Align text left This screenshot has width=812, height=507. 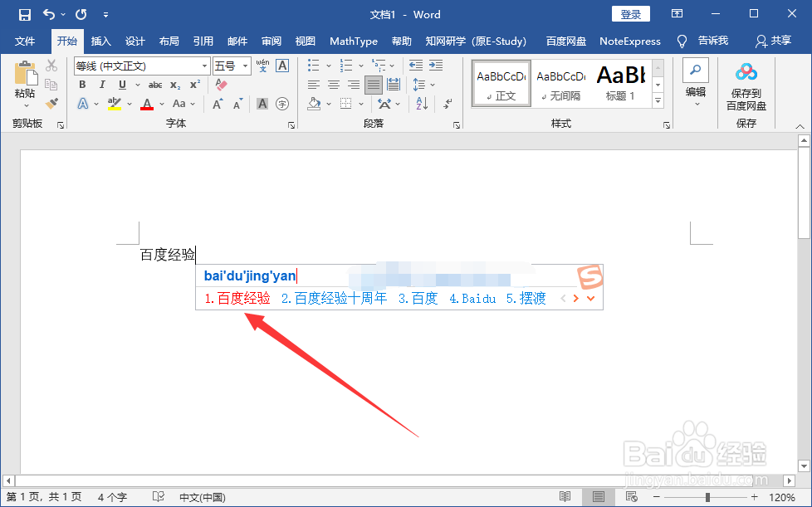click(x=314, y=85)
